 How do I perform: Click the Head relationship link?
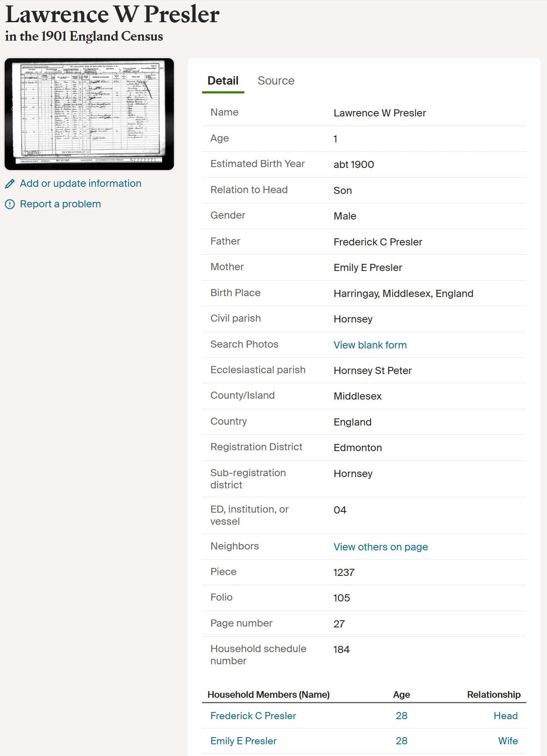[x=506, y=716]
